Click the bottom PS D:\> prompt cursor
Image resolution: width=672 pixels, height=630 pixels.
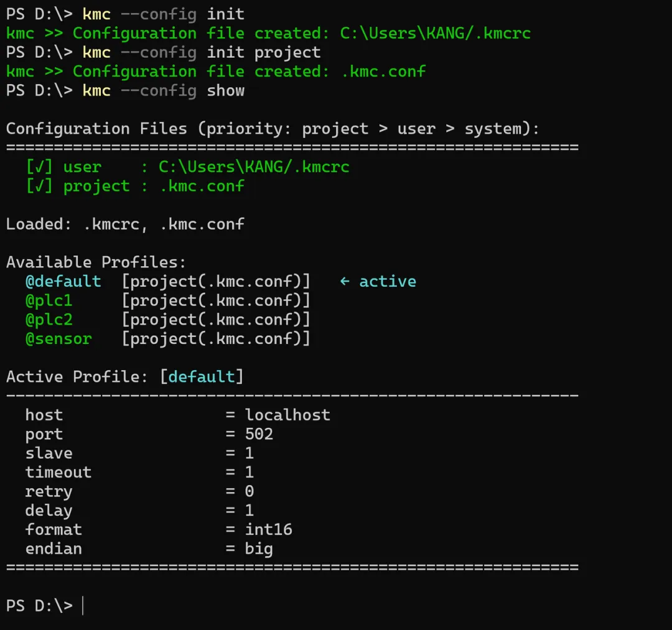tap(83, 606)
